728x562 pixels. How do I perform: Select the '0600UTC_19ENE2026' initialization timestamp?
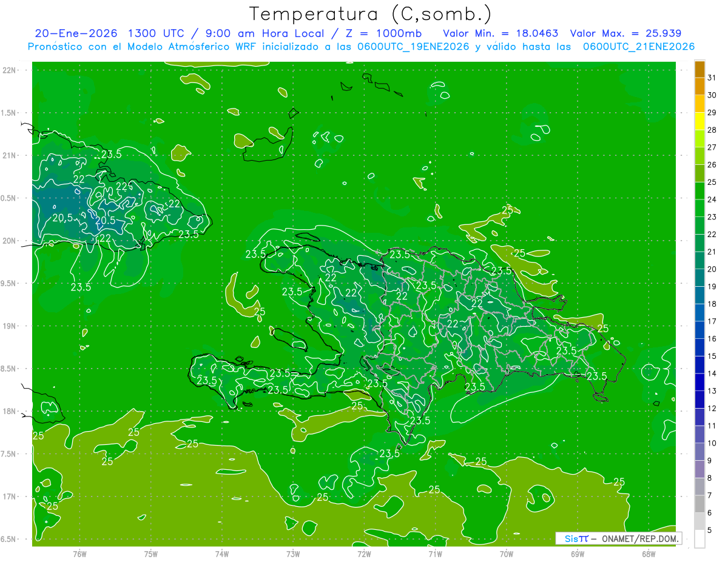[x=413, y=47]
